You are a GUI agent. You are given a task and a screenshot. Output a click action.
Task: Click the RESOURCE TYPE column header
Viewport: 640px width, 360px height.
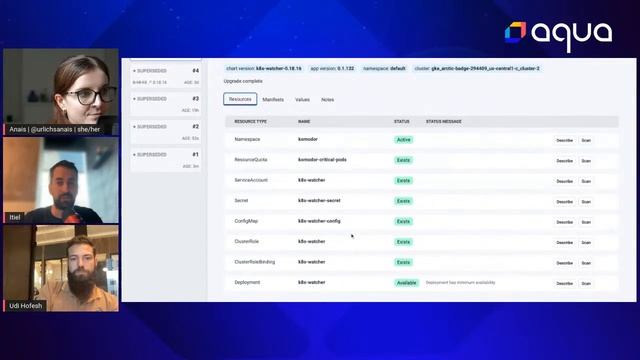tap(250, 122)
